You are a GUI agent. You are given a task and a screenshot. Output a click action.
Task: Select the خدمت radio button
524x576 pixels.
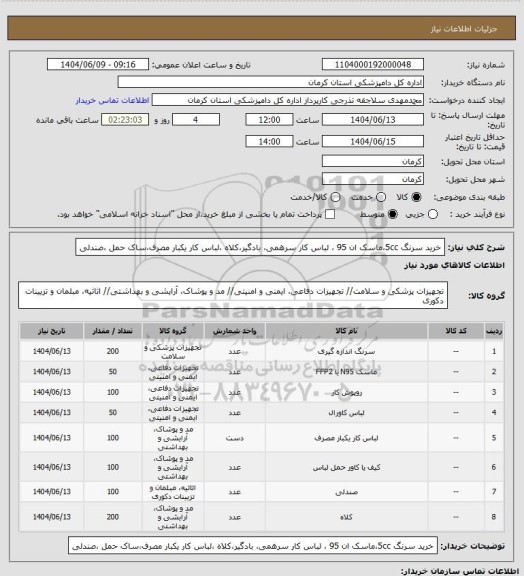(381, 197)
